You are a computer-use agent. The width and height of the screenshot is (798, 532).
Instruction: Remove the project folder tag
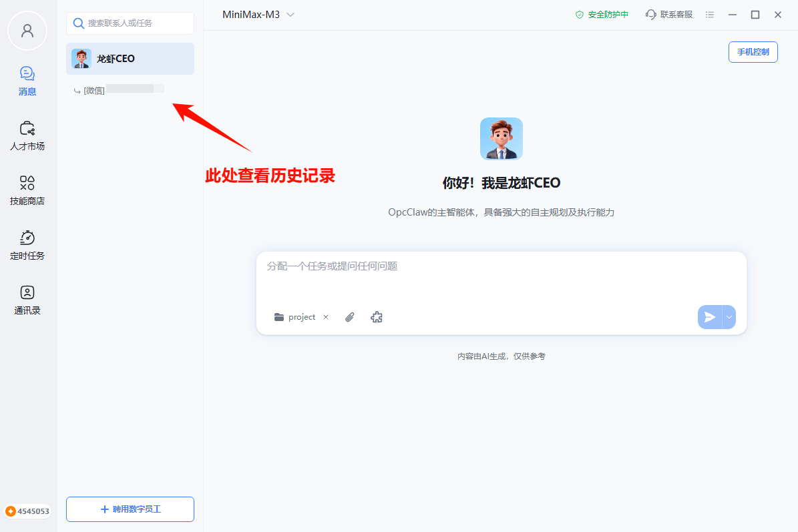click(x=326, y=317)
